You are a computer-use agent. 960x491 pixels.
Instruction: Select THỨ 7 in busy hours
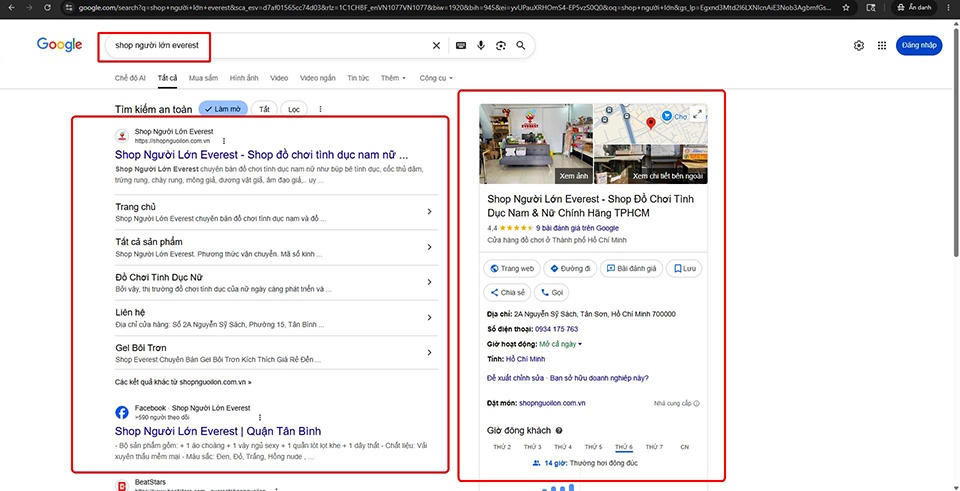point(654,447)
